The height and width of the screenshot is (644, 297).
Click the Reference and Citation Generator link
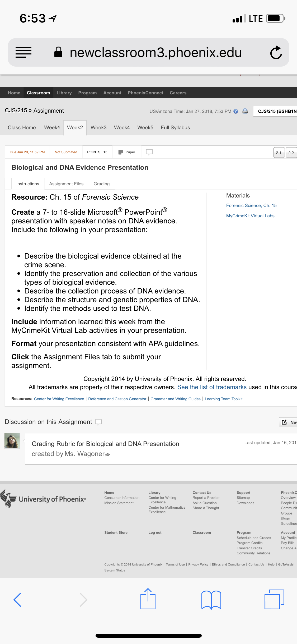pyautogui.click(x=117, y=399)
